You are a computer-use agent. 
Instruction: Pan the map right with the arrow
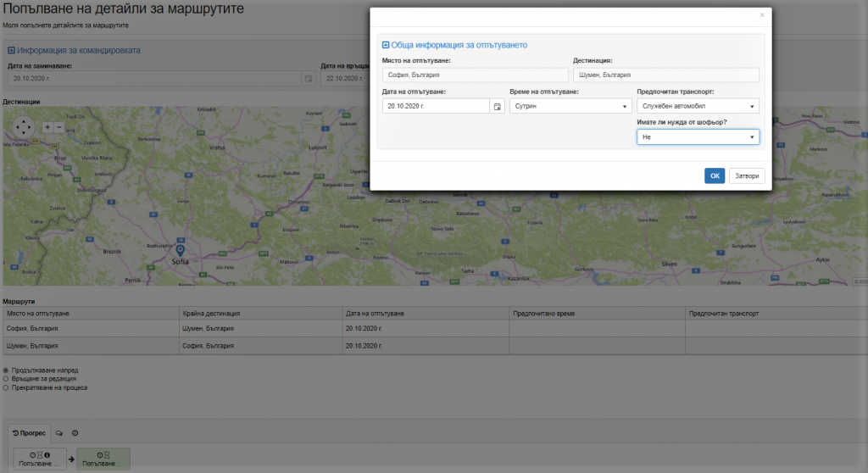[30, 127]
